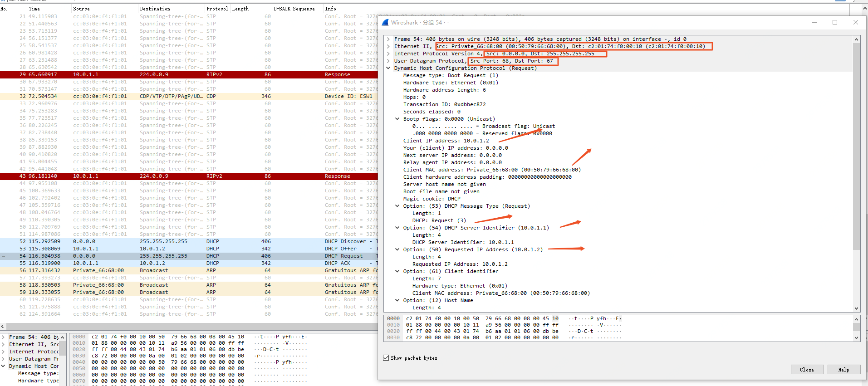Screen dimensions: 868x386
Task: Expand Internet Protocol in main detail pane
Action: coord(3,352)
